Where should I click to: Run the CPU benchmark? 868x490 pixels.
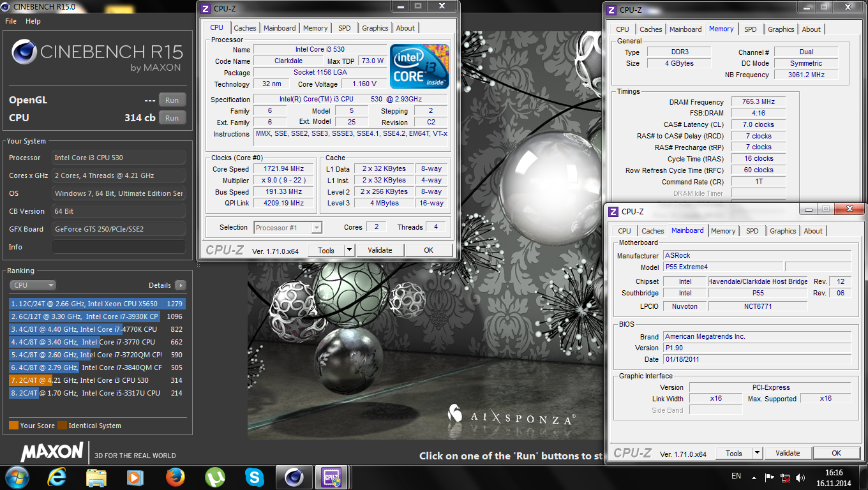pos(172,117)
